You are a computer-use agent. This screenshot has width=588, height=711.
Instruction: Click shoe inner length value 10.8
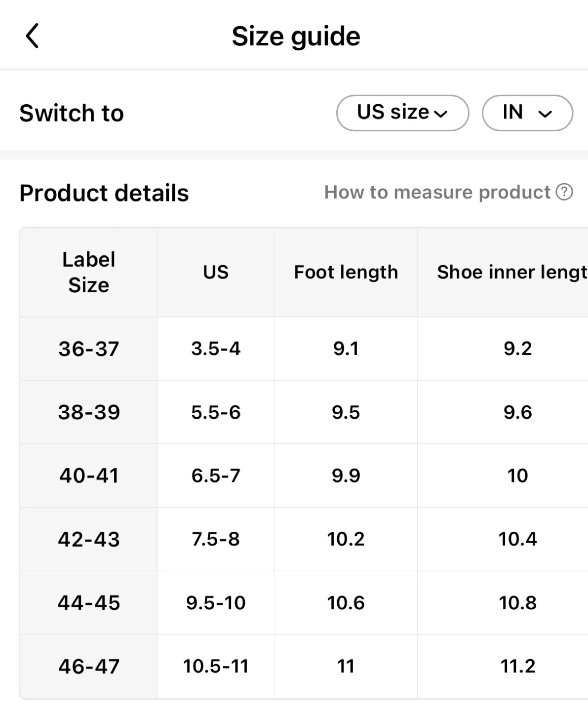click(x=517, y=603)
